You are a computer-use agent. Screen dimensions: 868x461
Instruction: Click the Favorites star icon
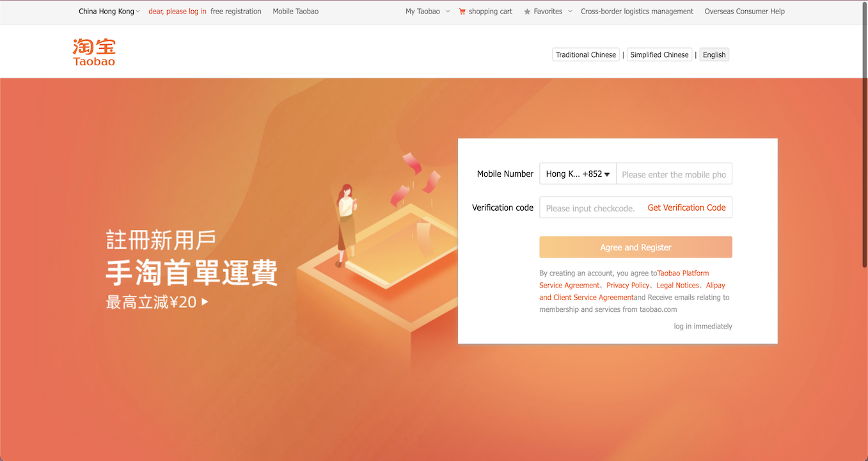click(527, 12)
